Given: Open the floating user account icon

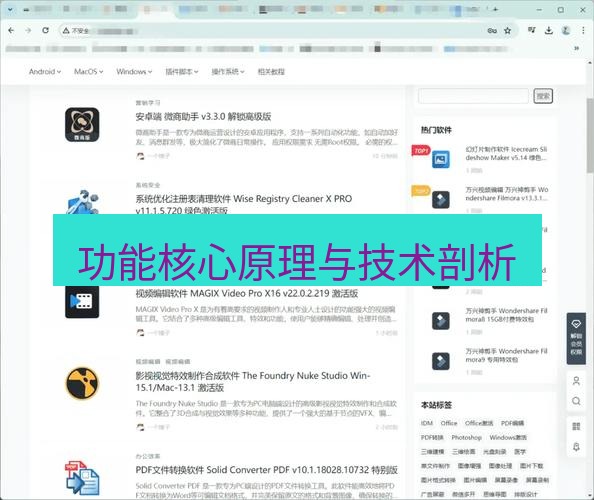Looking at the screenshot, I should point(576,381).
